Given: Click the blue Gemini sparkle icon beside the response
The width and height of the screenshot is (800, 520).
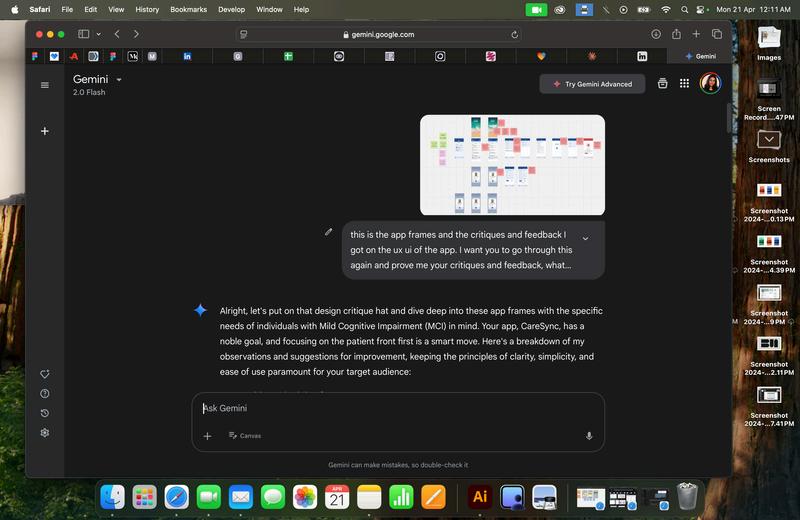Looking at the screenshot, I should (x=201, y=310).
